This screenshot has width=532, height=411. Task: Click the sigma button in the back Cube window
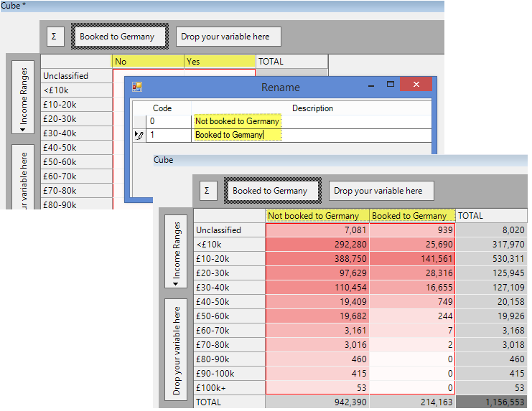(x=55, y=37)
